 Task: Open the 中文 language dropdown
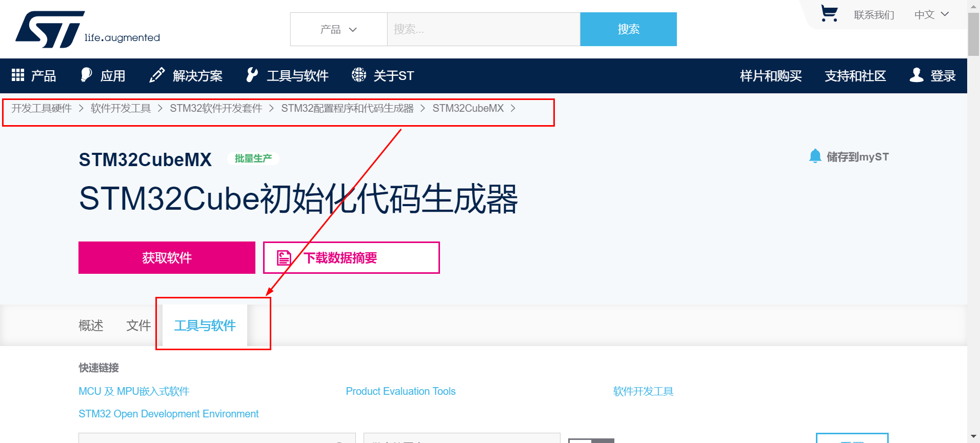tap(931, 14)
